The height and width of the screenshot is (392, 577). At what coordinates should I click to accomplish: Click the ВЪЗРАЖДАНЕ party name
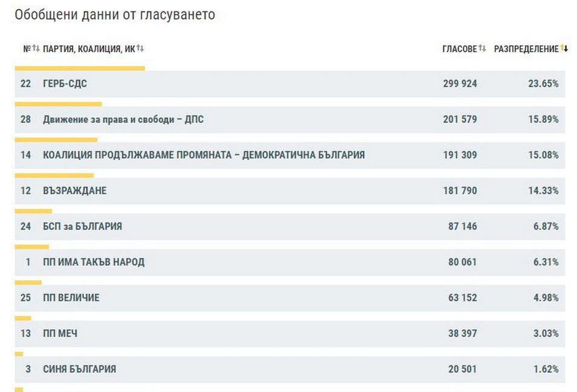(74, 191)
